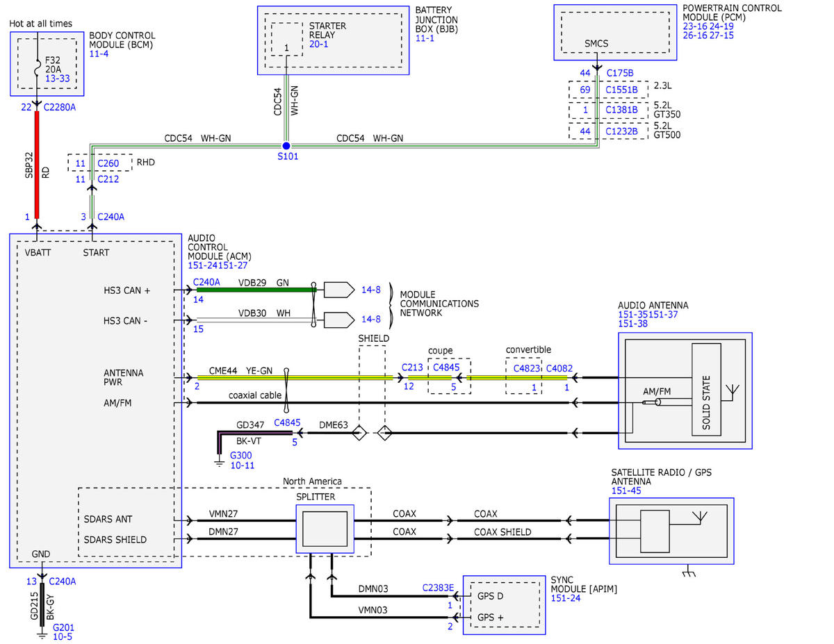Image resolution: width=834 pixels, height=644 pixels.
Task: Select the SPLITTER component box
Action: pos(325,529)
